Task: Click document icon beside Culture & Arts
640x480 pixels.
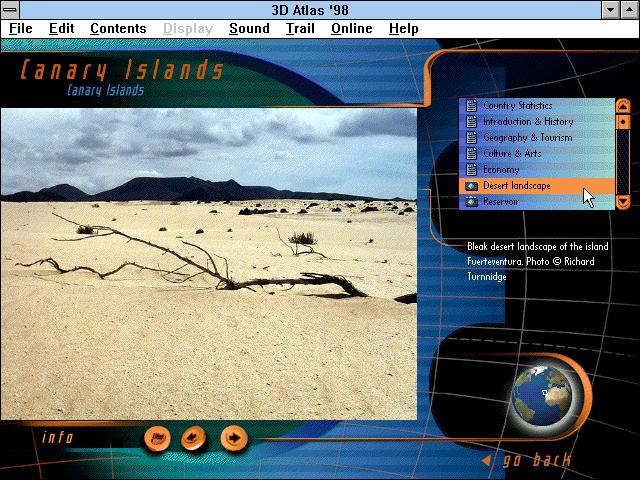Action: [x=471, y=153]
